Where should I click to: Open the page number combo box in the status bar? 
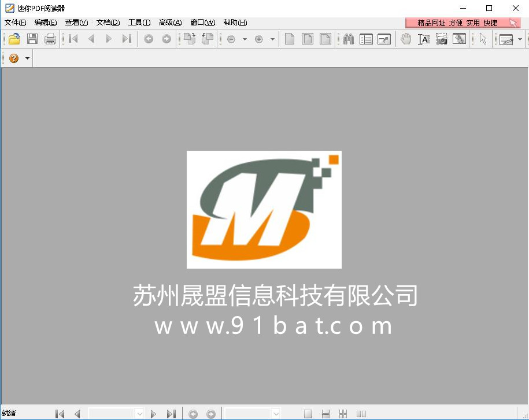139,414
